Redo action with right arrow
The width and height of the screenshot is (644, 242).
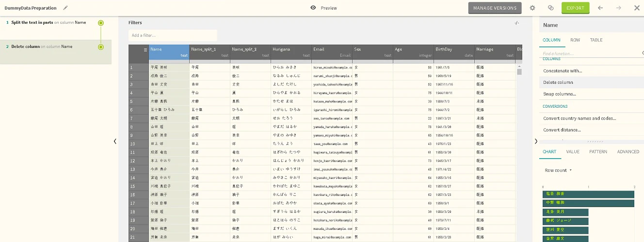[618, 8]
